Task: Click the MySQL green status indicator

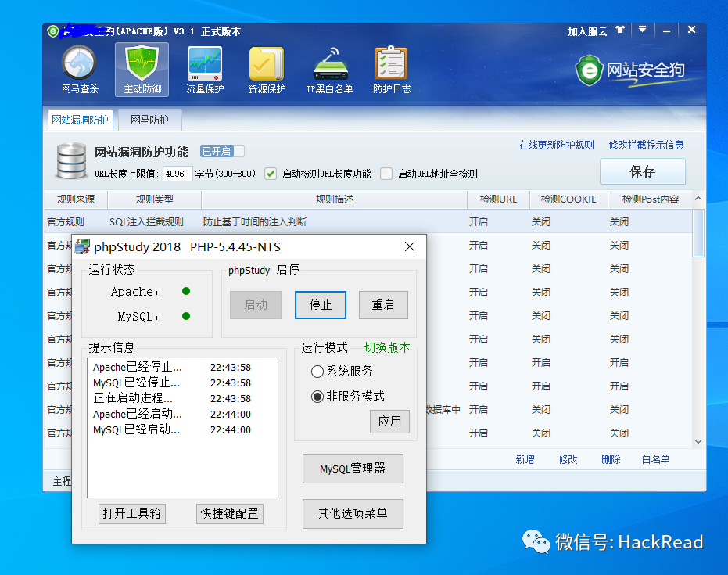Action: 186,316
